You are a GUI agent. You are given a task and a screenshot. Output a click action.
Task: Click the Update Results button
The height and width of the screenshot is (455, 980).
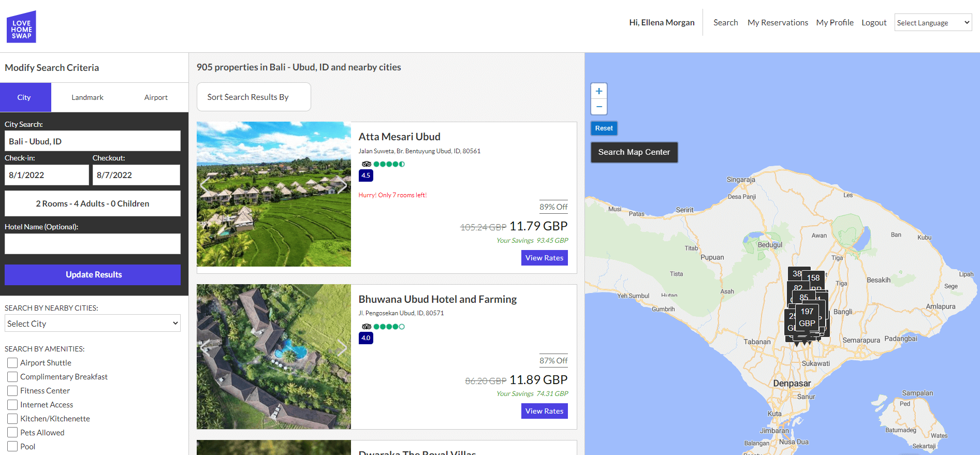[x=93, y=275]
